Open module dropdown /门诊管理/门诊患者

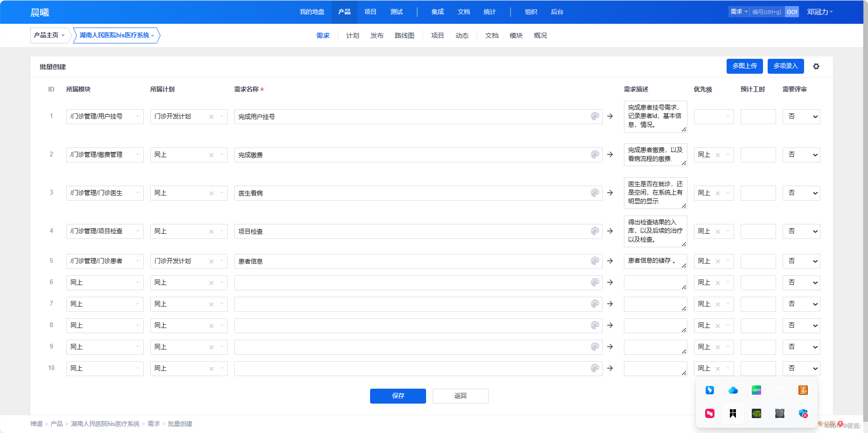pyautogui.click(x=105, y=261)
